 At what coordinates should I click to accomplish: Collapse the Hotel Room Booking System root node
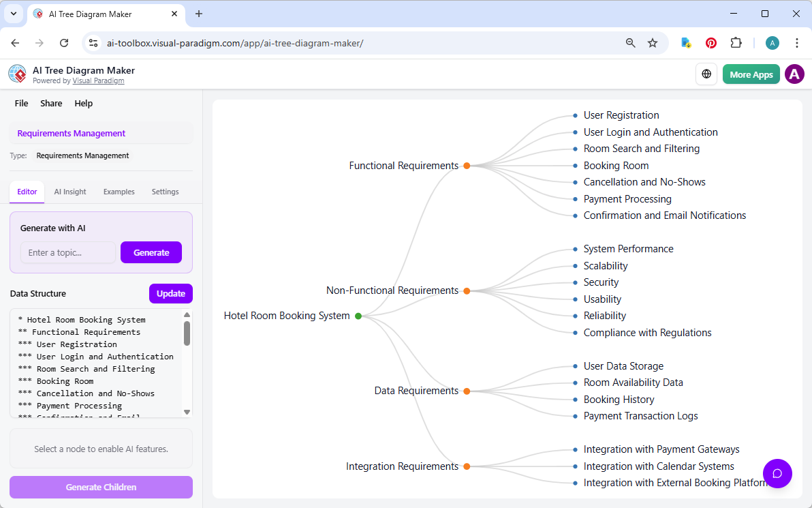(358, 316)
